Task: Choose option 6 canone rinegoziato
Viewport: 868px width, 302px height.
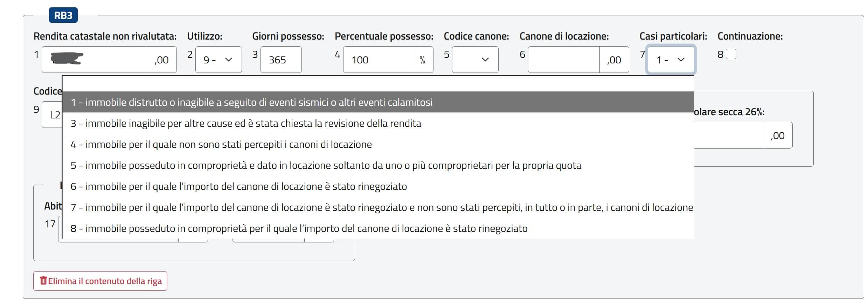Action: click(239, 186)
